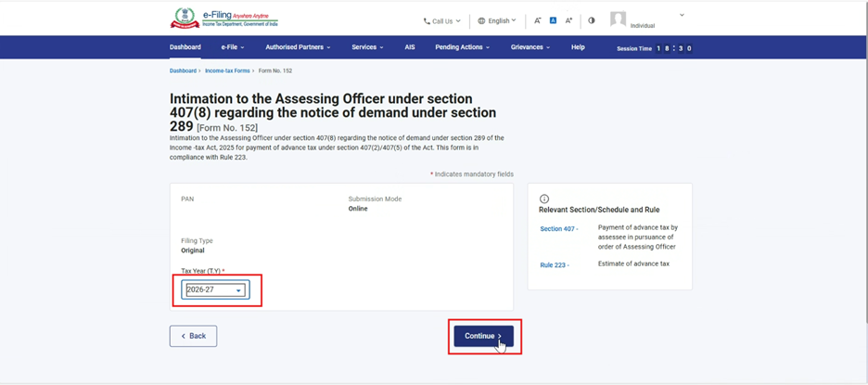Expand the profile menu chevron
Viewport: 868px width, 385px height.
coord(682,16)
